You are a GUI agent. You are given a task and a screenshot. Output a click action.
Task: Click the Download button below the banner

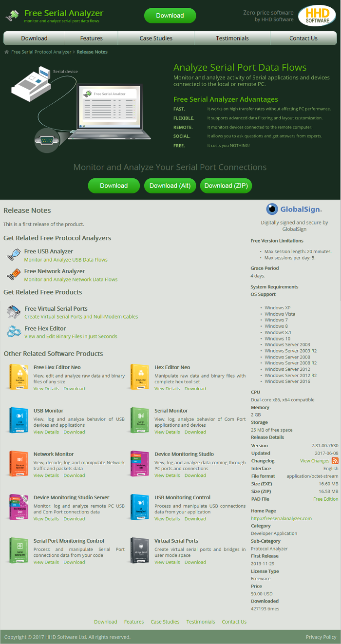pos(114,186)
